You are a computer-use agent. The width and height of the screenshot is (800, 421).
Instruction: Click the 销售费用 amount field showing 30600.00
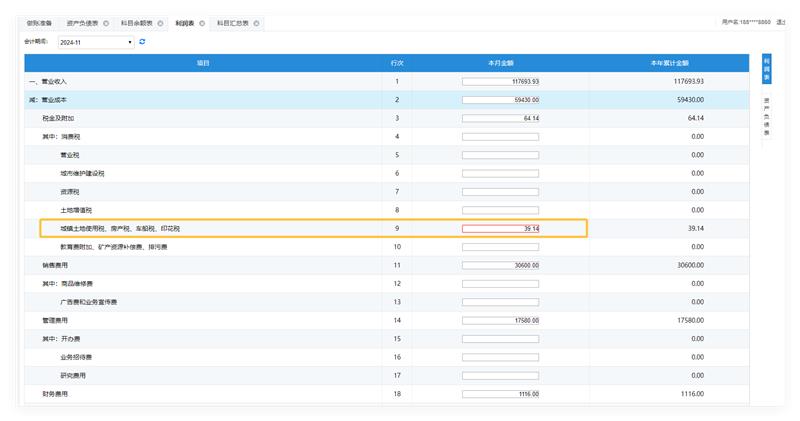500,265
